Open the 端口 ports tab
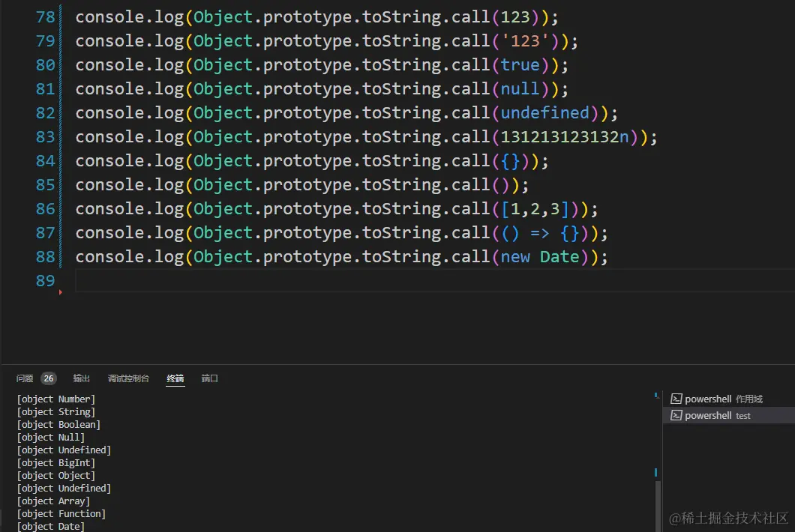Image resolution: width=795 pixels, height=532 pixels. point(209,378)
